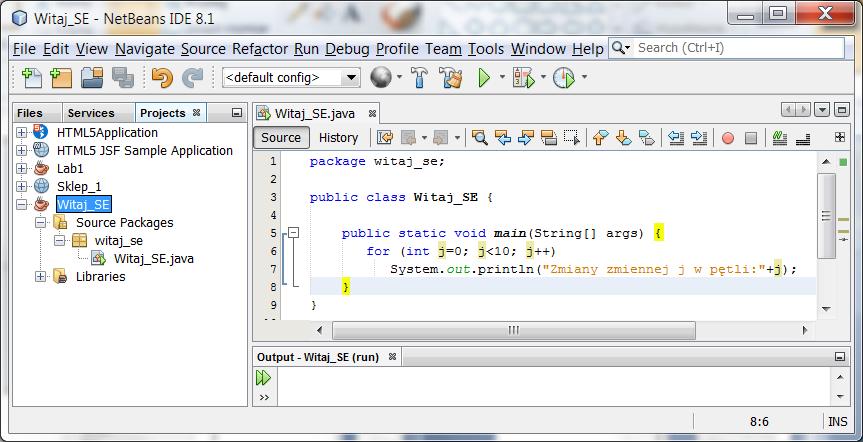Click the Undo arrow icon
The width and height of the screenshot is (863, 442).
[x=162, y=78]
